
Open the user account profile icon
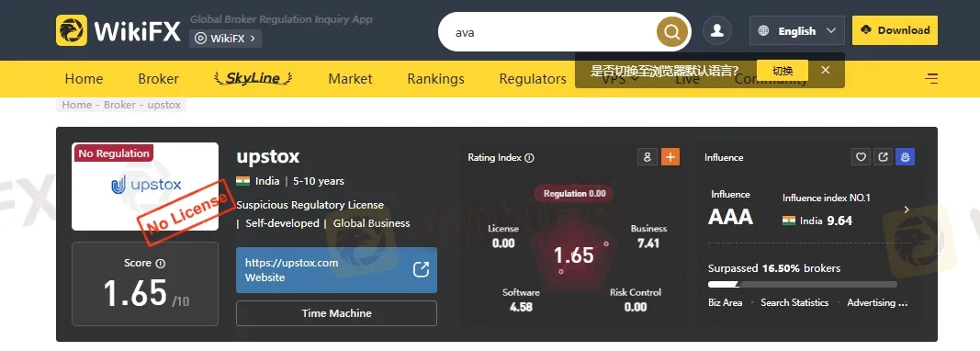tap(717, 30)
